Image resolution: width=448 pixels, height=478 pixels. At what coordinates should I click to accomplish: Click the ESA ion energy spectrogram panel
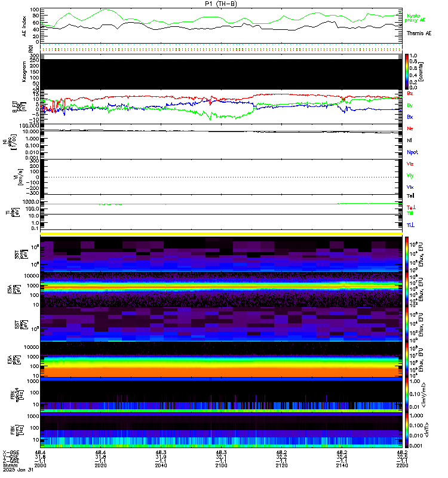coord(221,289)
